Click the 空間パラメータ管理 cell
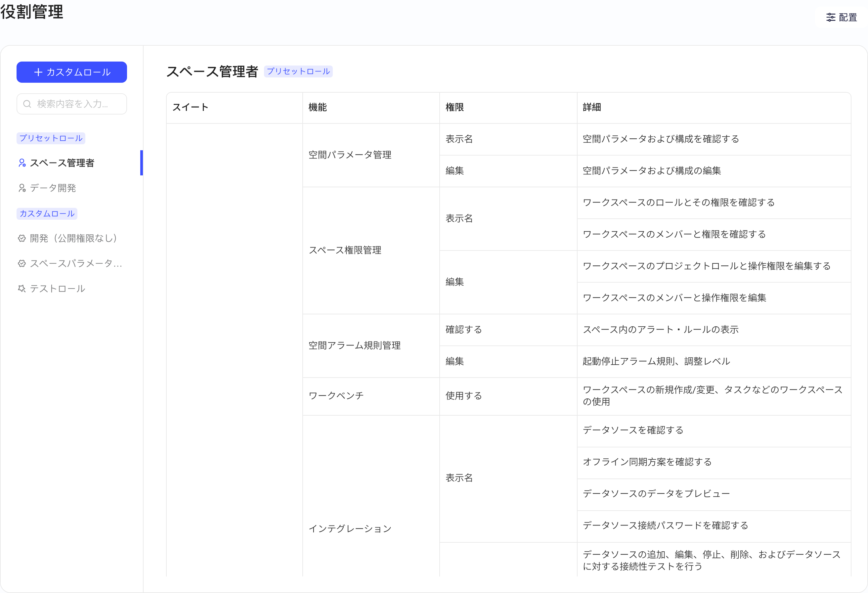 (371, 155)
